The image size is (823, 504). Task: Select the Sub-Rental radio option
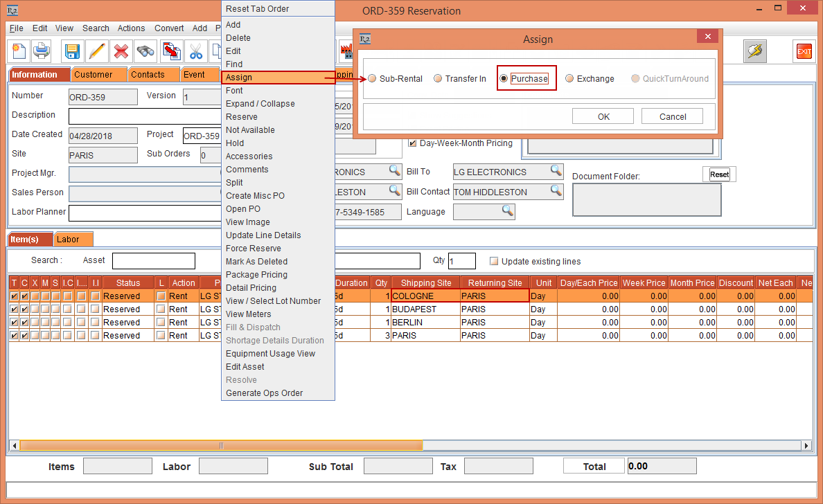coord(372,79)
